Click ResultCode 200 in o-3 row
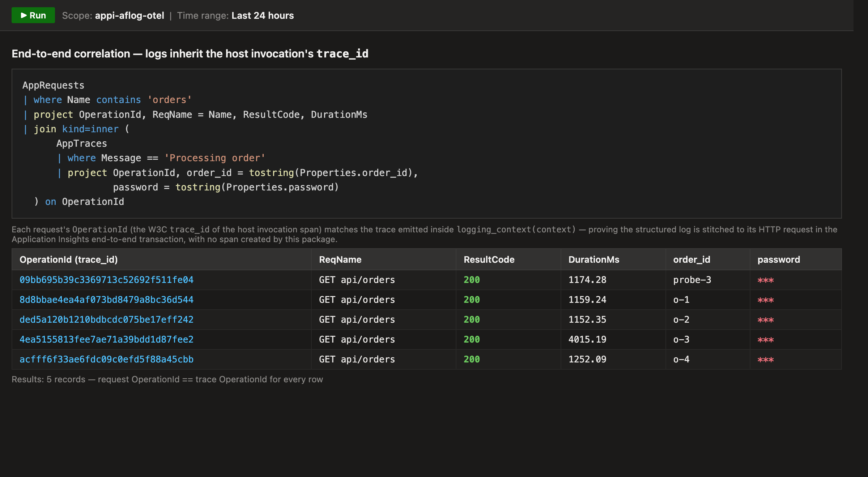This screenshot has height=477, width=868. point(472,339)
